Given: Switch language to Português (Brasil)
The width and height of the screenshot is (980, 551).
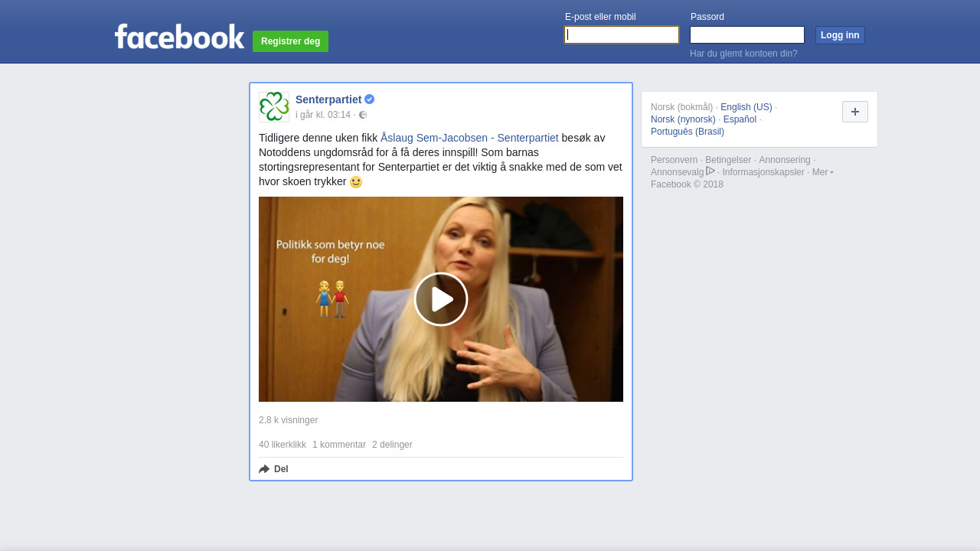Looking at the screenshot, I should pos(688,132).
